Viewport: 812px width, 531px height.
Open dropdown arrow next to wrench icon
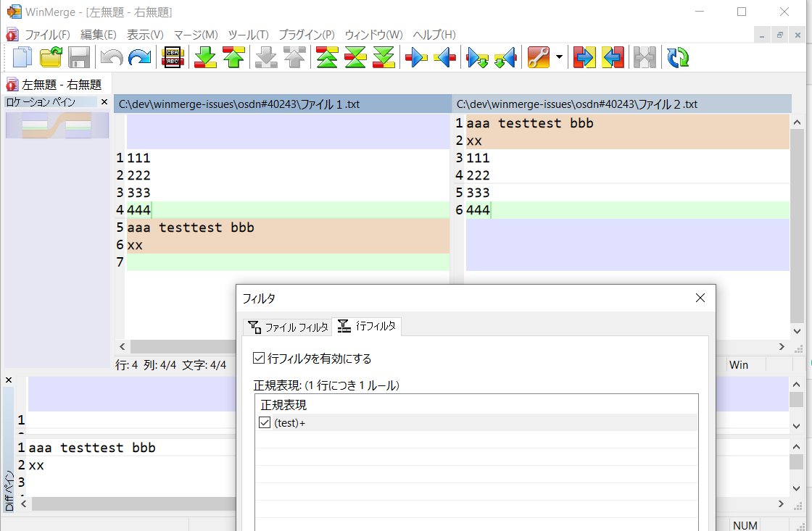click(x=559, y=57)
